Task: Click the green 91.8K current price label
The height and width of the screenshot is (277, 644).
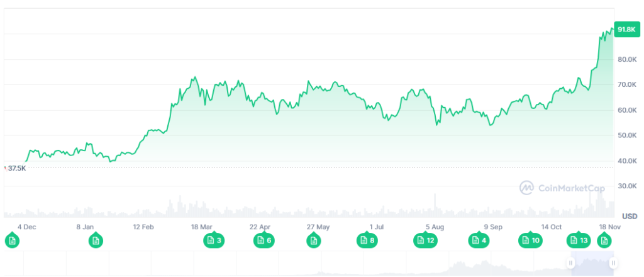Action: pos(626,30)
